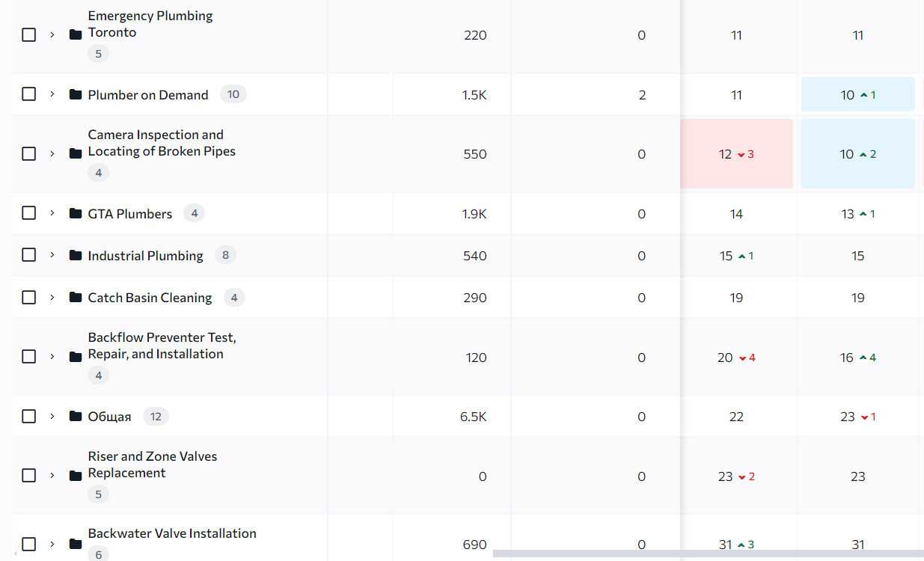
Task: Click the horizontal scrollbar at the bottom
Action: click(x=707, y=554)
